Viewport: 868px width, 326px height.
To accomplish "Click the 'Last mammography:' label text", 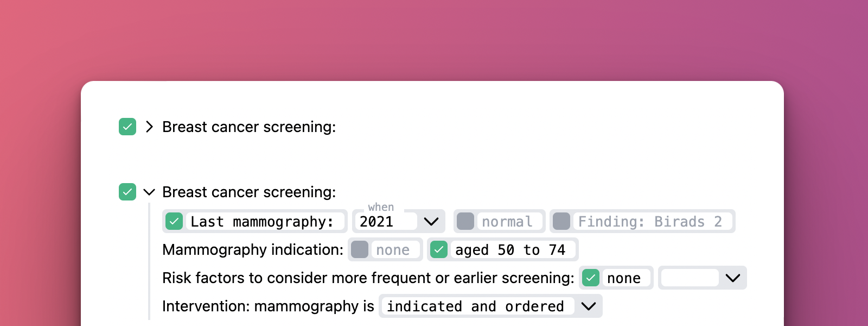I will (263, 222).
